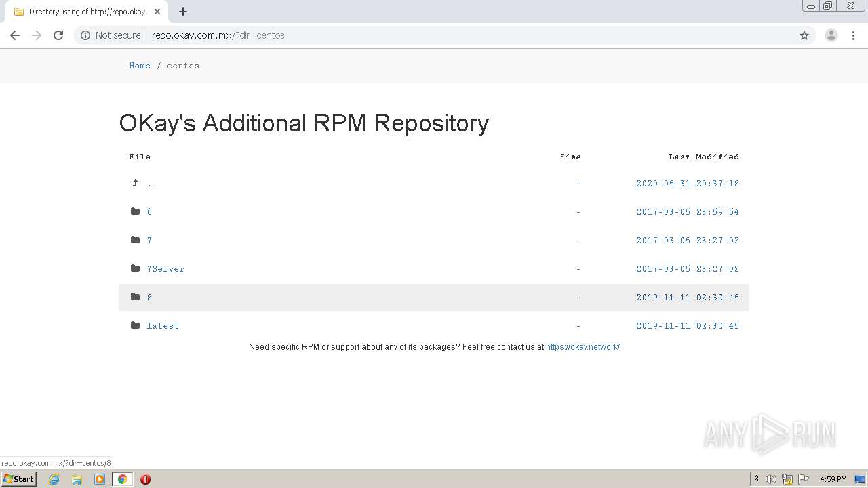The image size is (868, 488).
Task: Click the Chrome taskbar button
Action: [122, 479]
